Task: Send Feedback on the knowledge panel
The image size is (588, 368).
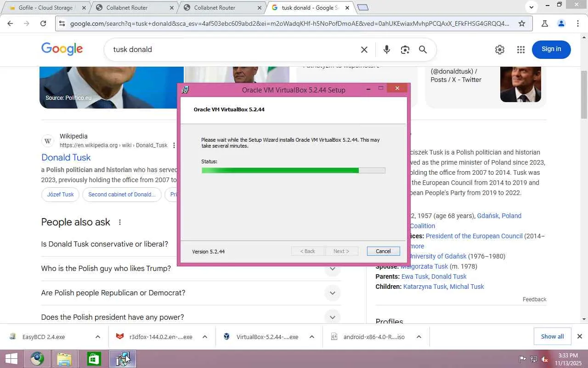Action: click(534, 299)
